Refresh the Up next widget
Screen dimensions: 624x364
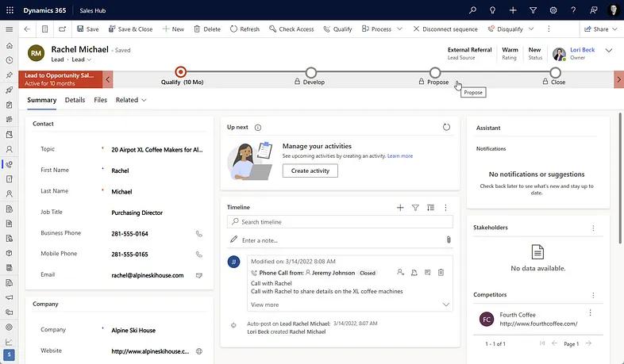click(446, 127)
